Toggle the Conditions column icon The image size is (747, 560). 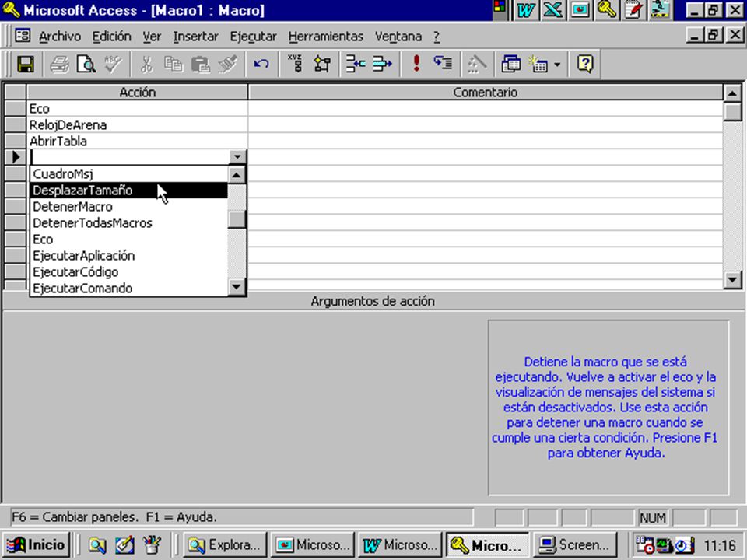(322, 64)
